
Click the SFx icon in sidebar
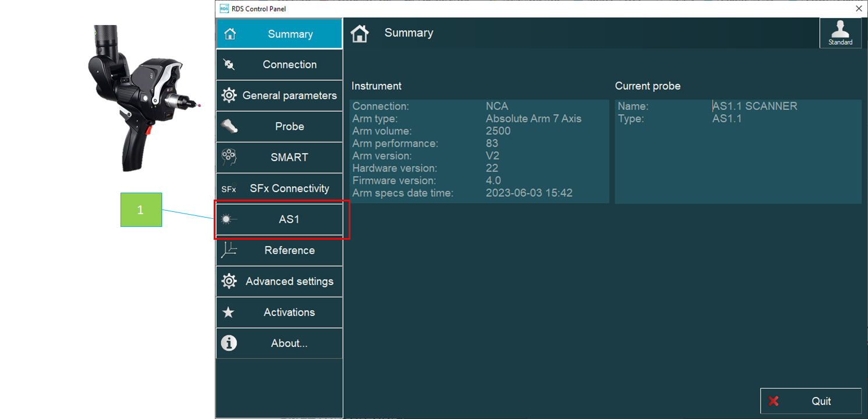229,189
